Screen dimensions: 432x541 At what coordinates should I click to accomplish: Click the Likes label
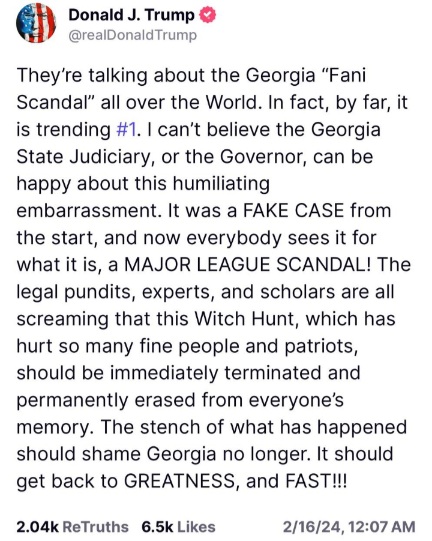(x=196, y=527)
